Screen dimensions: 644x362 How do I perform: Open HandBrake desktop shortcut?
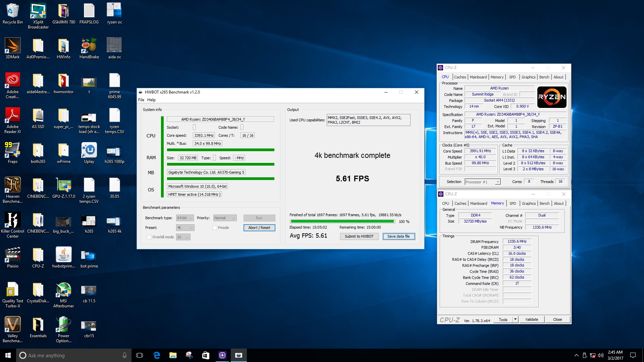tap(89, 48)
